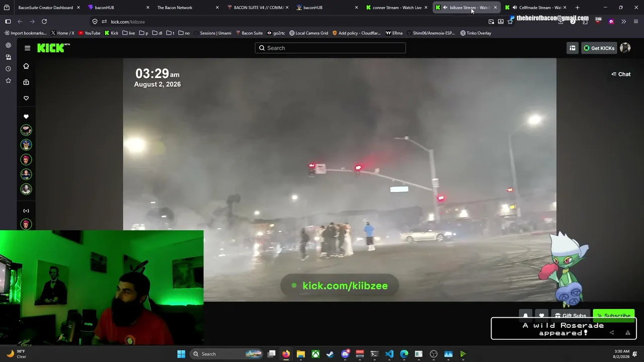Open Steam from the taskbar
The height and width of the screenshot is (362, 644).
tap(330, 354)
